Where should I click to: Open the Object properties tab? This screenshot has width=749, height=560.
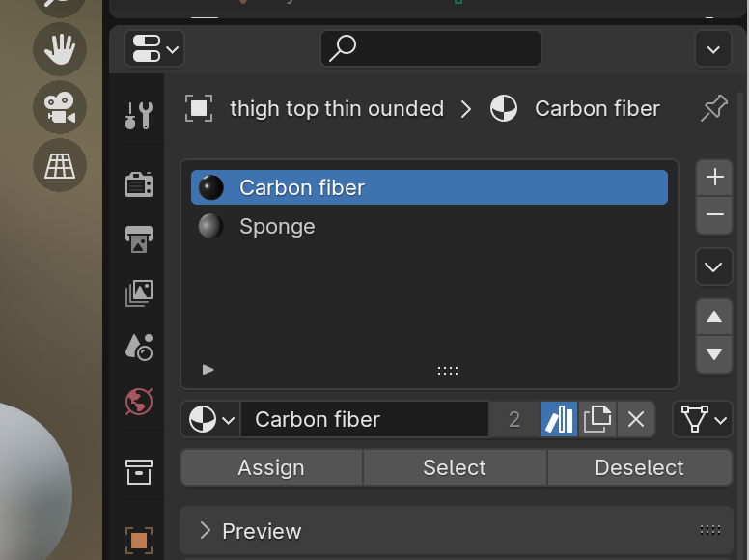[x=139, y=541]
